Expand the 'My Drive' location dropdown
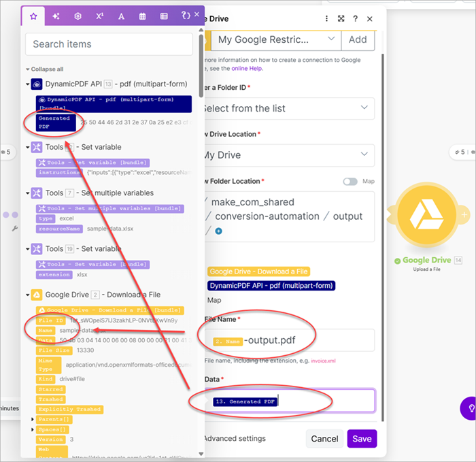This screenshot has width=476, height=462. [287, 155]
